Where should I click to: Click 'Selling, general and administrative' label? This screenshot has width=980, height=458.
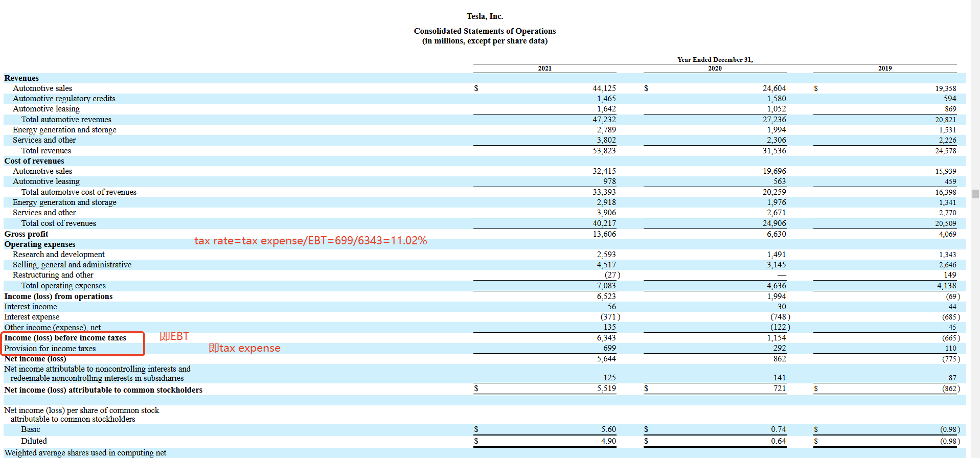point(72,265)
